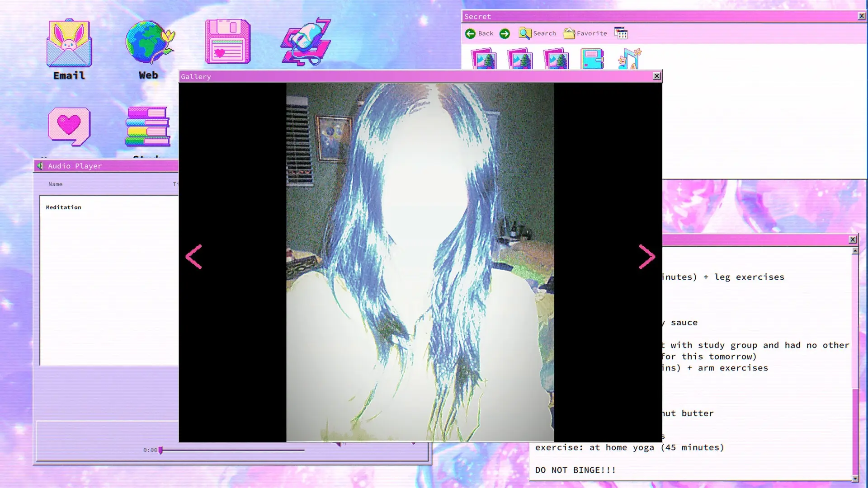Viewport: 868px width, 488px height.
Task: Close the Secret window
Action: click(862, 16)
